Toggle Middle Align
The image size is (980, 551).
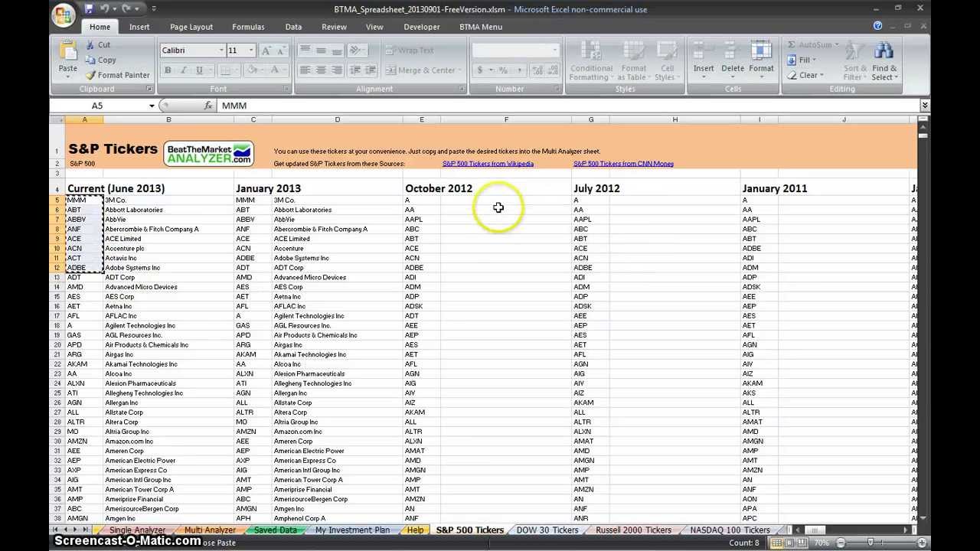coord(321,51)
